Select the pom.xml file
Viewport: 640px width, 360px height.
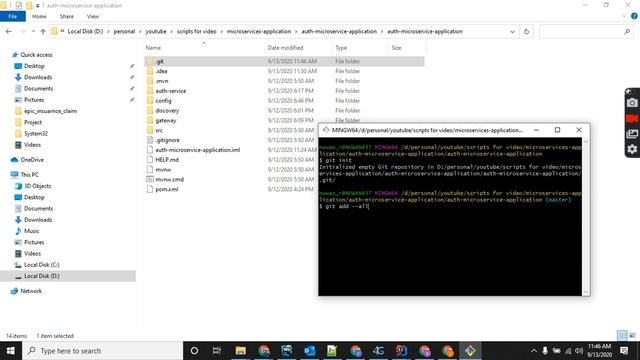click(x=167, y=189)
